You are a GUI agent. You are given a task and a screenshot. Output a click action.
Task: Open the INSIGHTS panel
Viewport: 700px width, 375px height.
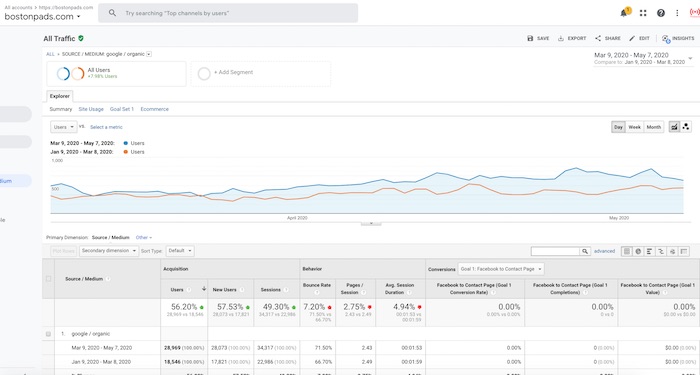[678, 39]
